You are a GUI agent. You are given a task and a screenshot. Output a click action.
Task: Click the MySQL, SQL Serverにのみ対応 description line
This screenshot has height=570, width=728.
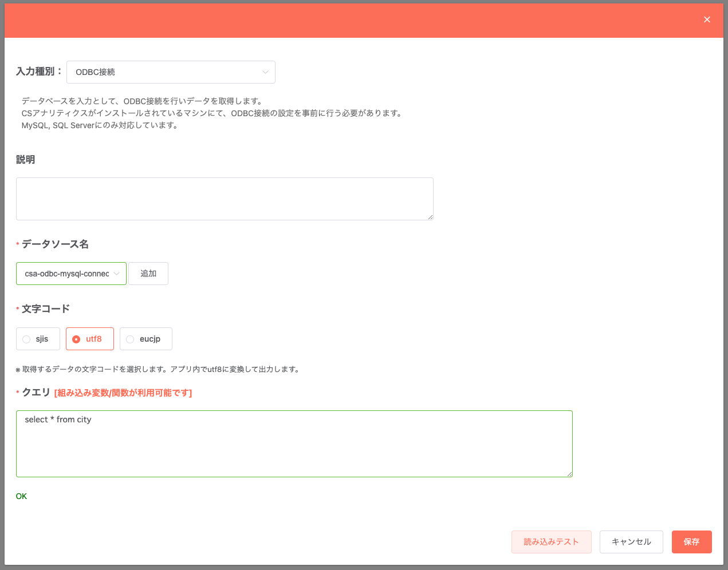pyautogui.click(x=100, y=125)
